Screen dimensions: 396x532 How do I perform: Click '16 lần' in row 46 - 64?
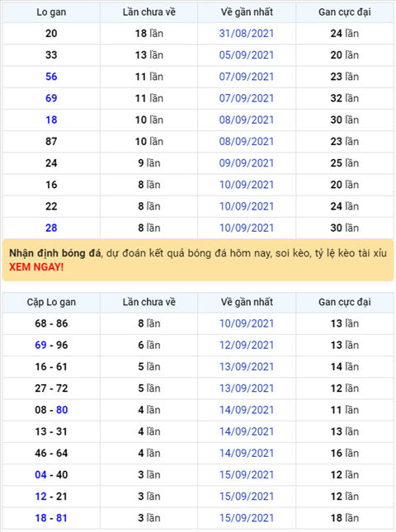[x=344, y=454]
